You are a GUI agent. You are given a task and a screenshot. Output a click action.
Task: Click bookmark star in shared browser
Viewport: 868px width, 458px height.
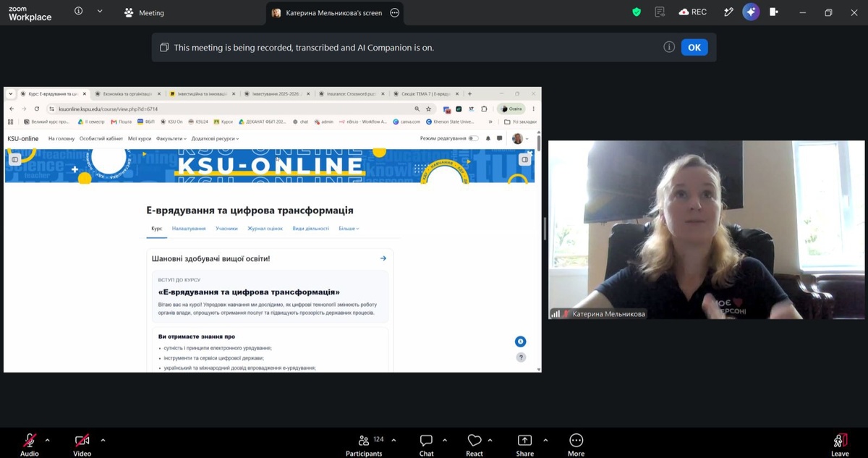(x=428, y=109)
